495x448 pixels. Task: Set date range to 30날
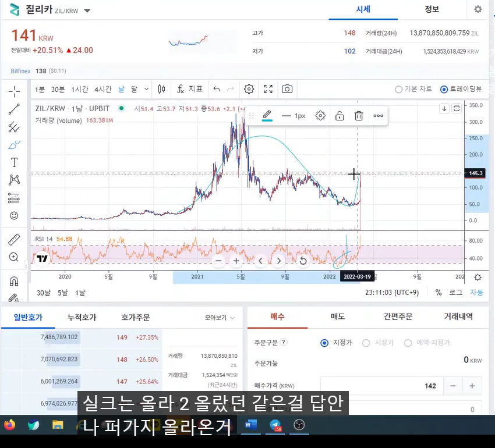pos(44,293)
